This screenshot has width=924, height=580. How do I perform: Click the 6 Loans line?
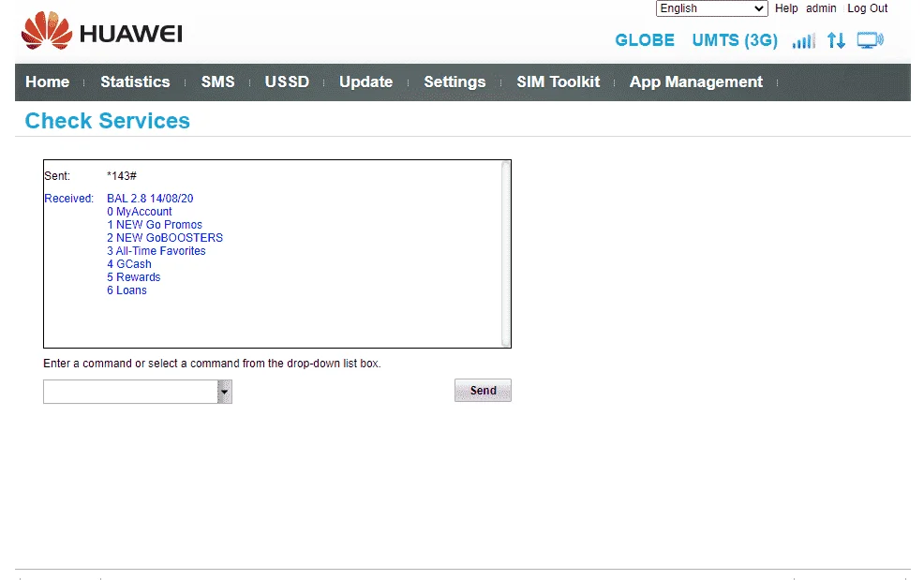pos(127,290)
